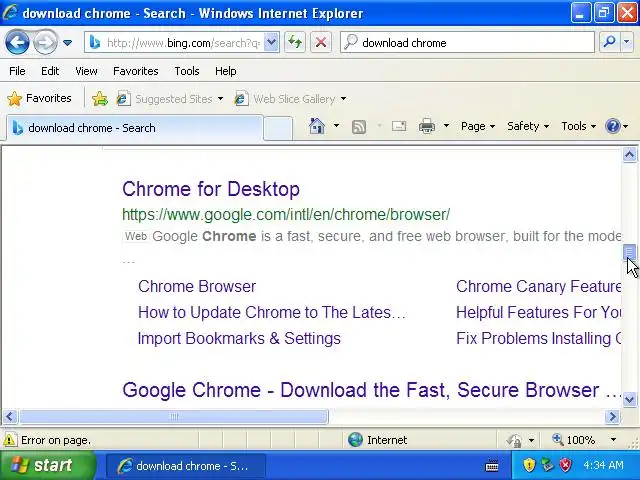Open Suggested Sites link
The width and height of the screenshot is (640, 480).
pos(164,99)
